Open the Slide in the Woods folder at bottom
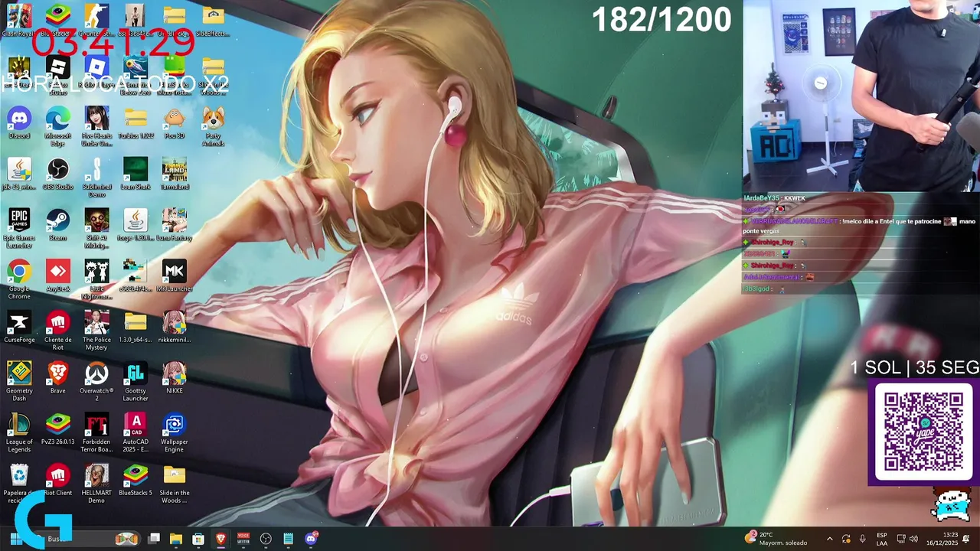The image size is (980, 551). pyautogui.click(x=175, y=484)
